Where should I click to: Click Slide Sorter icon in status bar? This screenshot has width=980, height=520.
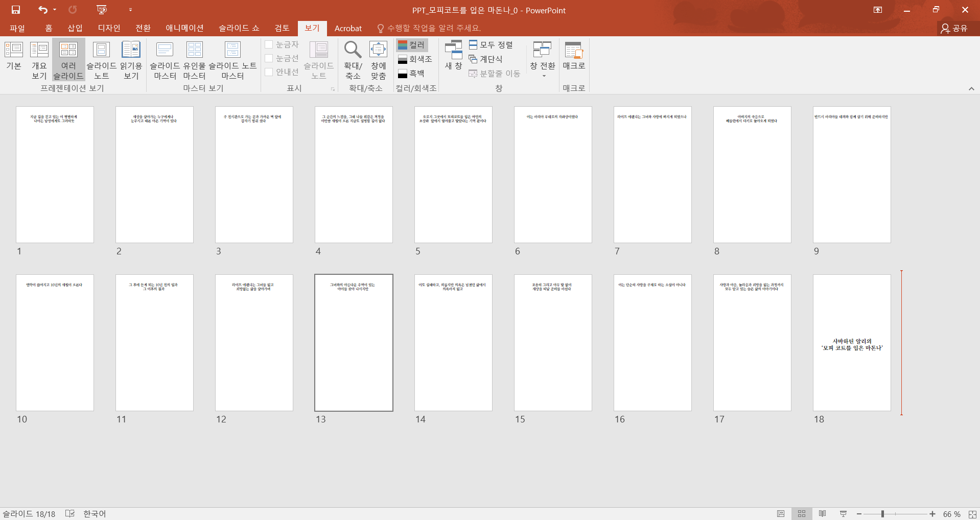[802, 514]
